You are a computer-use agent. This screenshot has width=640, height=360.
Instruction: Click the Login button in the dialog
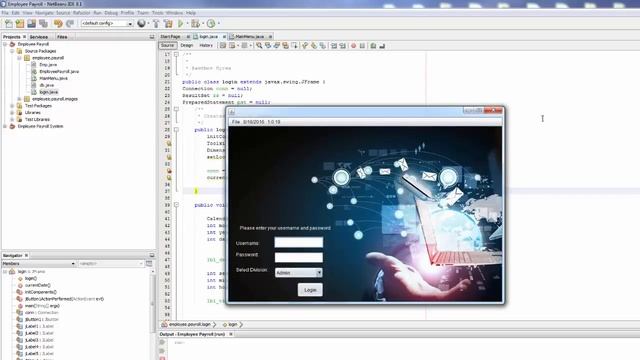(x=310, y=290)
